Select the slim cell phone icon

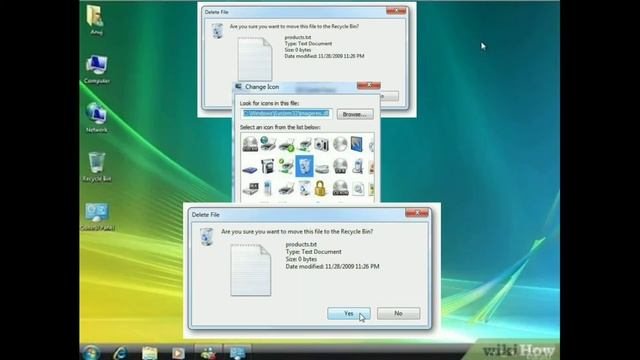tap(268, 188)
